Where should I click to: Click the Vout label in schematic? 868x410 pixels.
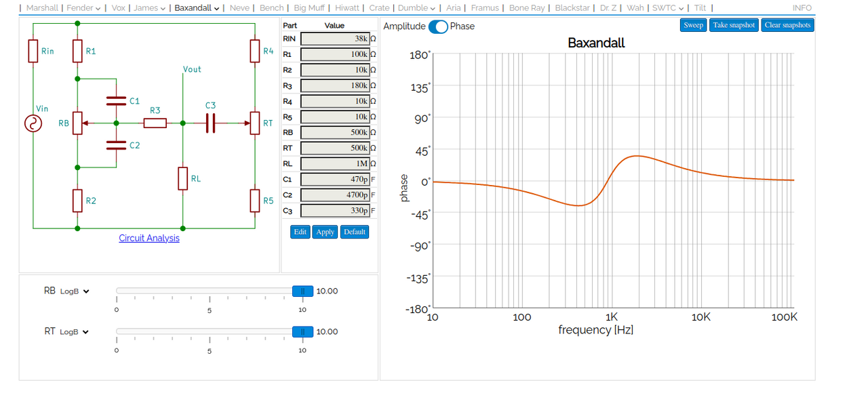(192, 69)
